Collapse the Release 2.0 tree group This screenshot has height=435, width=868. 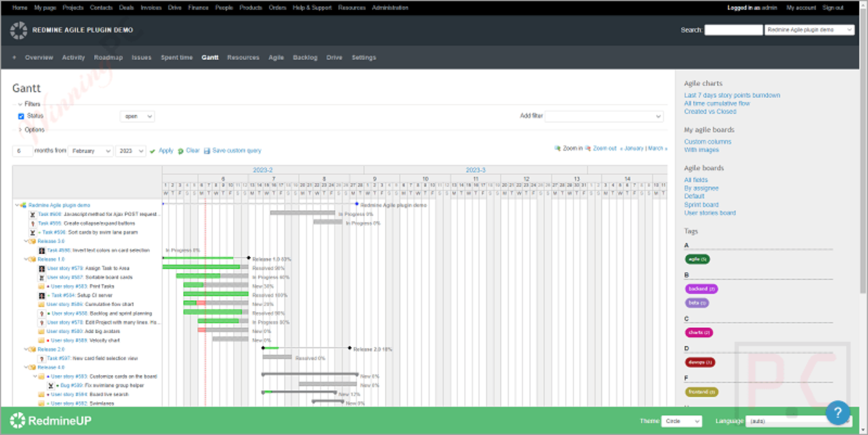click(x=26, y=349)
